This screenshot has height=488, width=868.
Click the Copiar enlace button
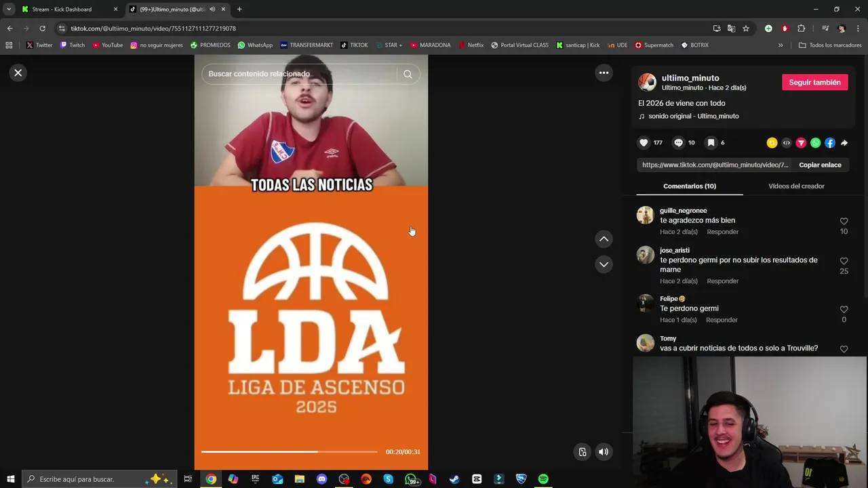click(x=820, y=165)
